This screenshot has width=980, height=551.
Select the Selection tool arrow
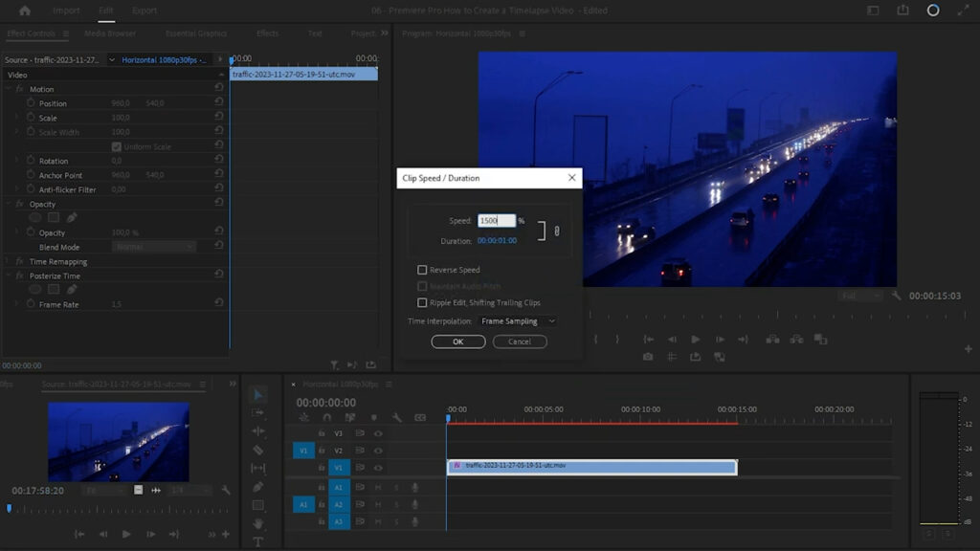click(x=258, y=395)
